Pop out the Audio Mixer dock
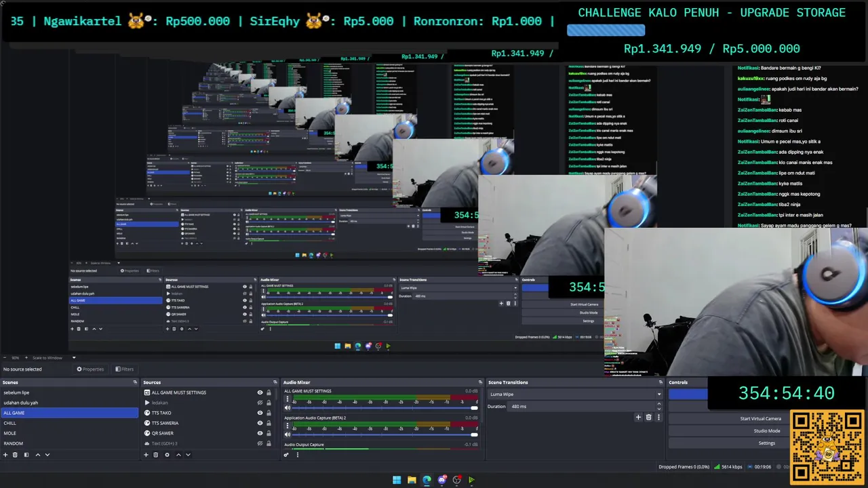 pyautogui.click(x=480, y=382)
